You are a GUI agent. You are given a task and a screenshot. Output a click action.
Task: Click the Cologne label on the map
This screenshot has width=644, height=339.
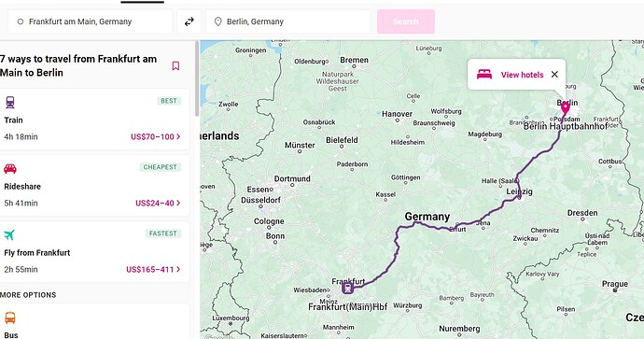click(269, 221)
